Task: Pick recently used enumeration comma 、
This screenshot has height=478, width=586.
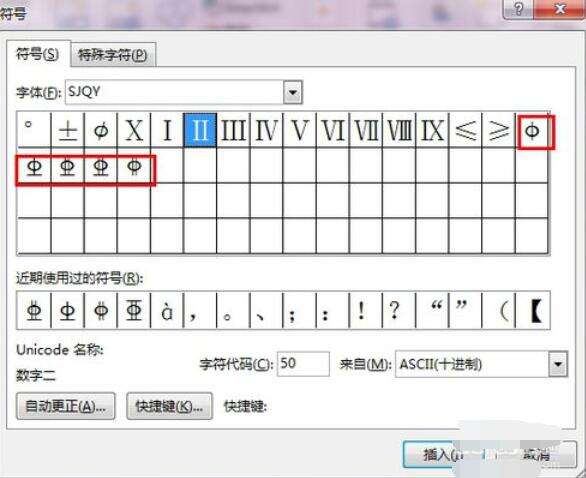Action: pos(266,311)
